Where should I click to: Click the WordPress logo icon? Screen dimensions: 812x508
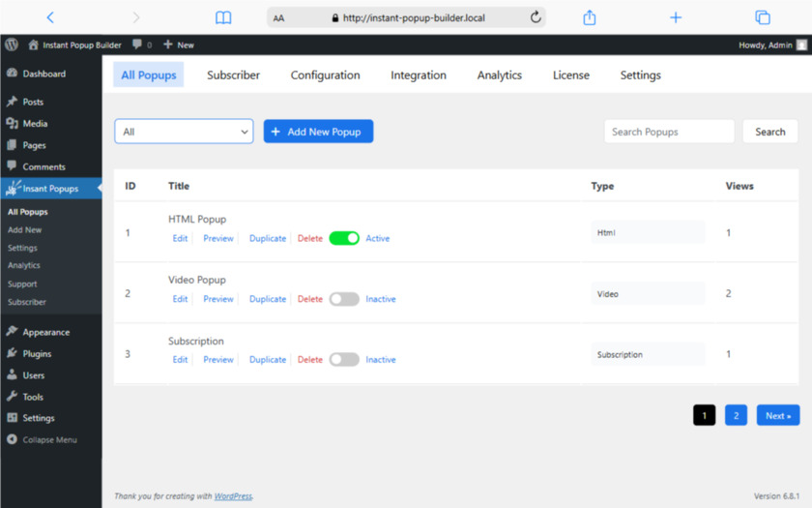click(12, 45)
